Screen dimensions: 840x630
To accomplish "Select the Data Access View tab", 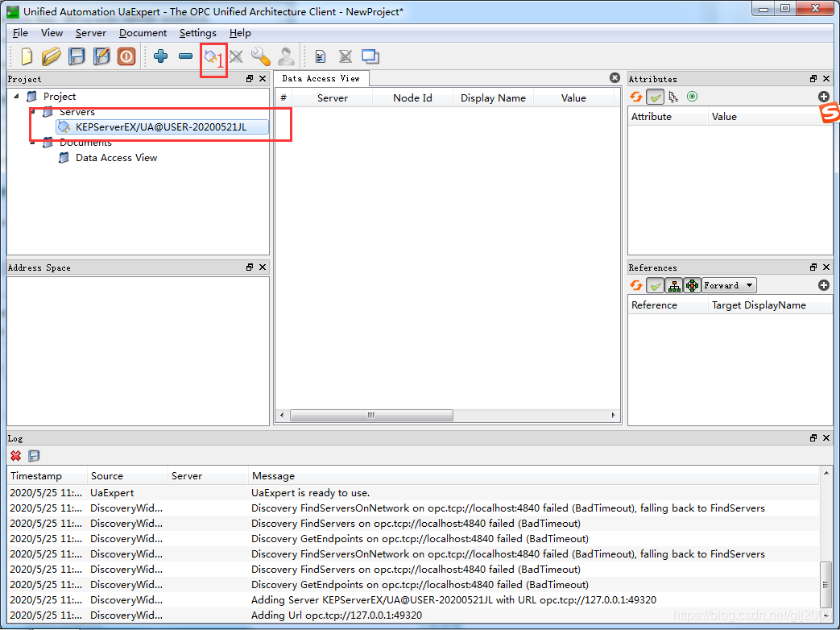I will [321, 78].
